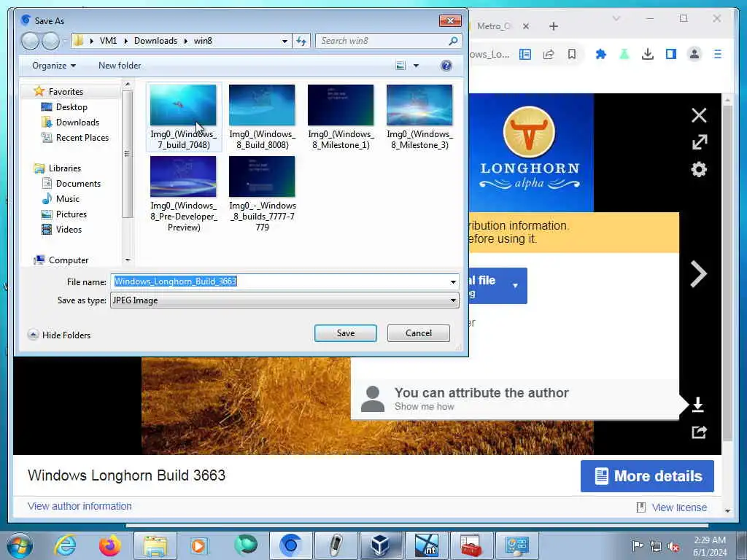Click the viewer download icon
Viewport: 747px width, 560px height.
point(698,405)
